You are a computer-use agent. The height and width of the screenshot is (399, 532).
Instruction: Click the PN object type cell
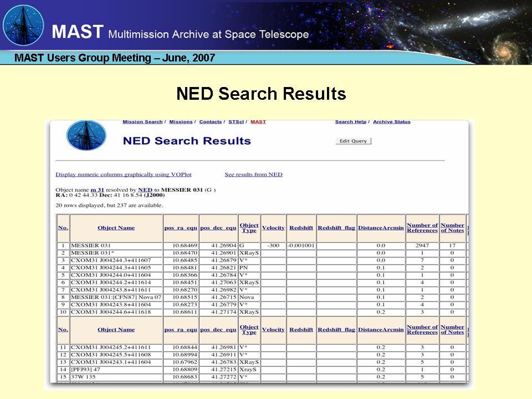pyautogui.click(x=249, y=268)
